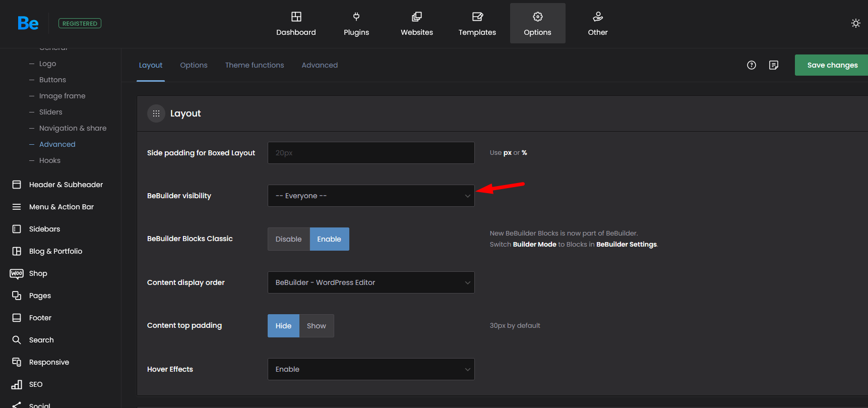Screen dimensions: 868x408
Task: Click the Hover Effects label
Action: [170, 369]
